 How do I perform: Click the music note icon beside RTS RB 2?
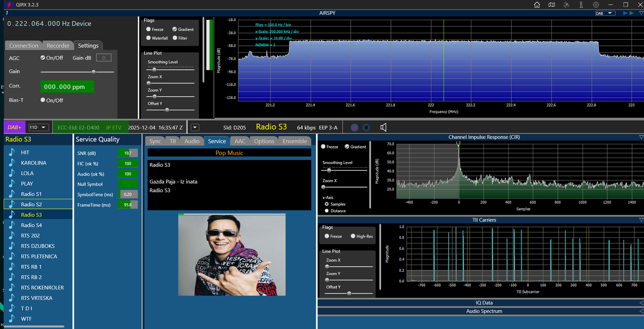click(x=12, y=277)
